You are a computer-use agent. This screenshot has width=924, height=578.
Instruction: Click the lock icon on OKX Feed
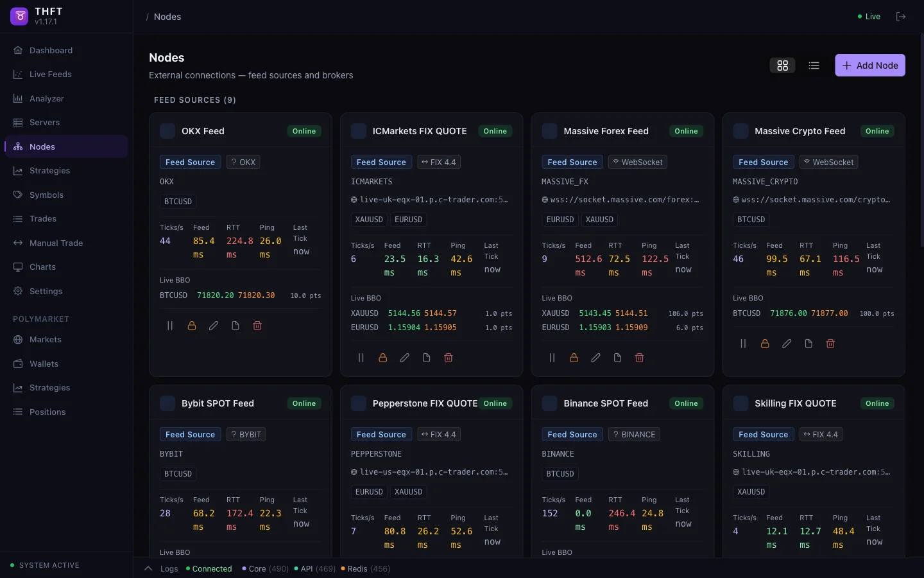pyautogui.click(x=192, y=326)
